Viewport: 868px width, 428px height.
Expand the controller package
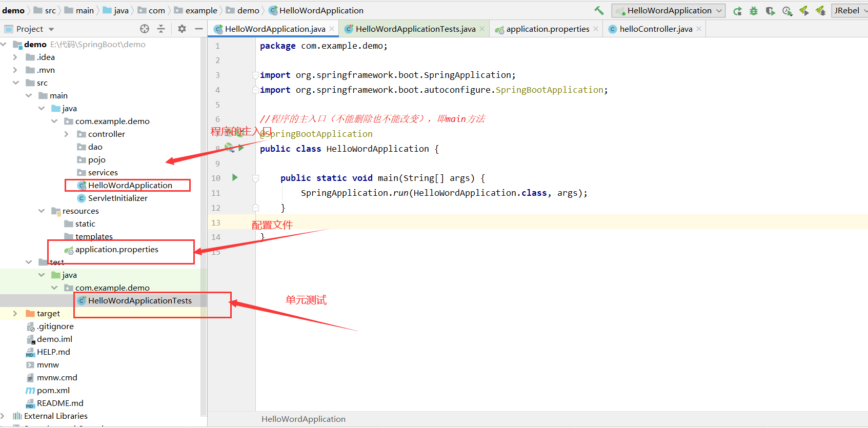coord(67,134)
